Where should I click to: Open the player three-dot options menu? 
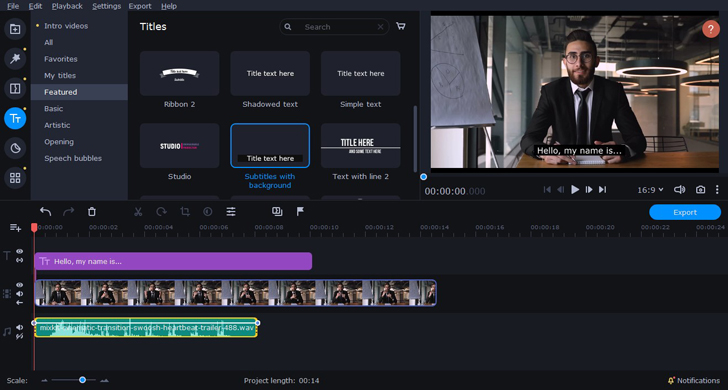717,189
